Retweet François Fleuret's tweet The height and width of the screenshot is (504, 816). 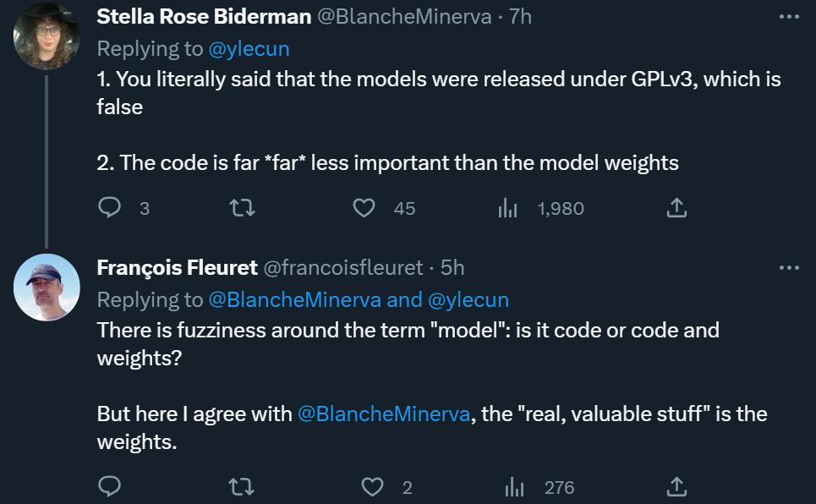point(242,487)
